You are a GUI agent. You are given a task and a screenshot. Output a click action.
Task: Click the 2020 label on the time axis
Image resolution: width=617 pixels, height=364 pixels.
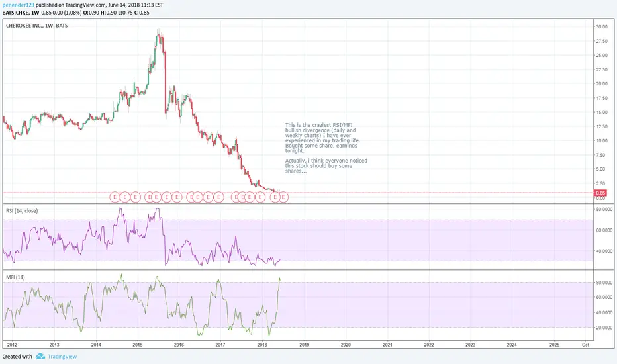point(346,345)
